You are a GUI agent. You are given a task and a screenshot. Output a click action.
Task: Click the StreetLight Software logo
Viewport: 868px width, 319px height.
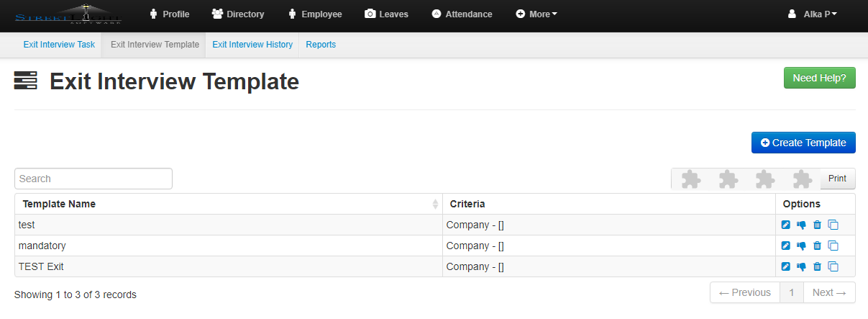click(x=68, y=14)
